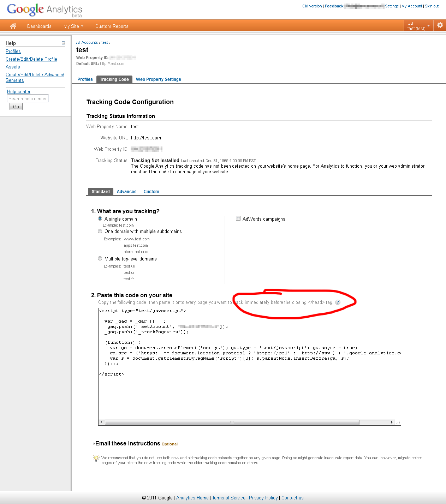Open Privacy Policy footer link
The height and width of the screenshot is (504, 446).
[x=263, y=498]
